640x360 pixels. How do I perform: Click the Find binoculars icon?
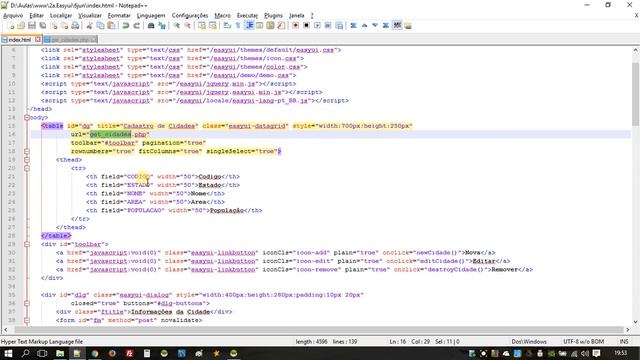coord(151,26)
